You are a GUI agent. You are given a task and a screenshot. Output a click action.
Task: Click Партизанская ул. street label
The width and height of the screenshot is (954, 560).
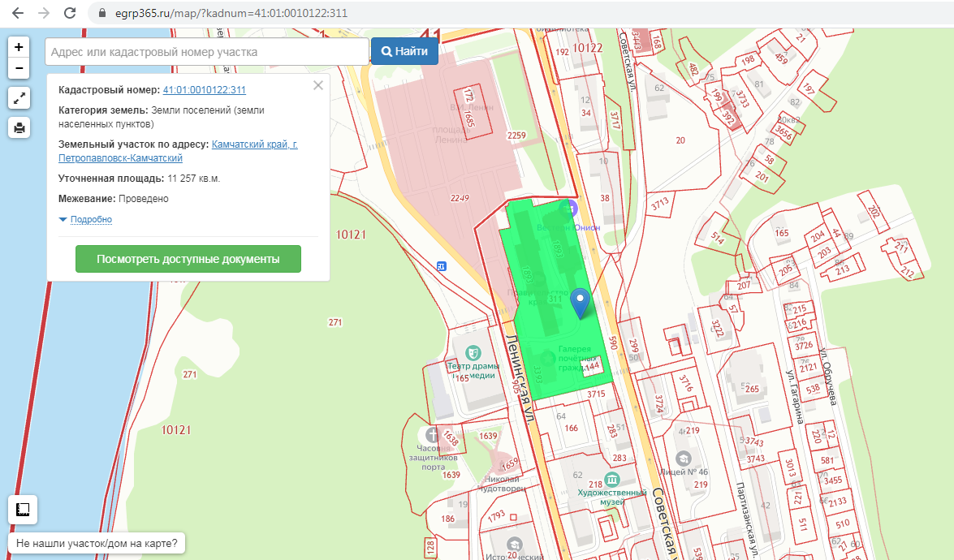pyautogui.click(x=746, y=520)
